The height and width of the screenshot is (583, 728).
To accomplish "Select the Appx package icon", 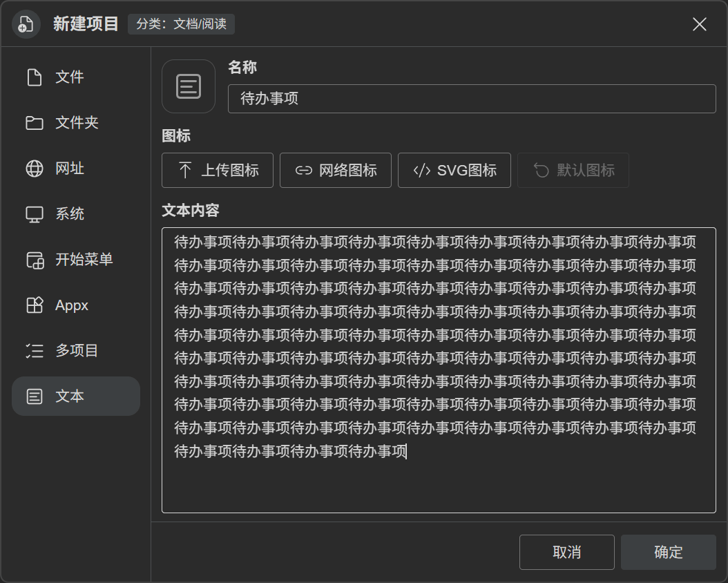I will (x=35, y=305).
